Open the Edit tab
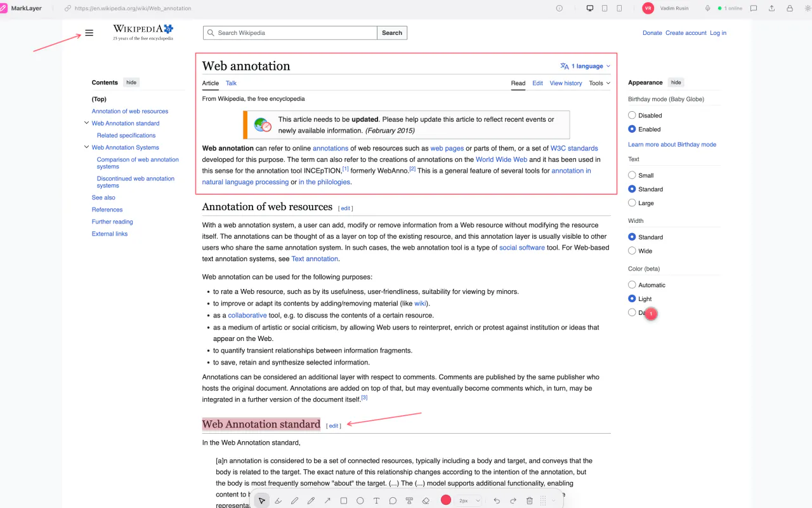The height and width of the screenshot is (508, 812). coord(537,83)
